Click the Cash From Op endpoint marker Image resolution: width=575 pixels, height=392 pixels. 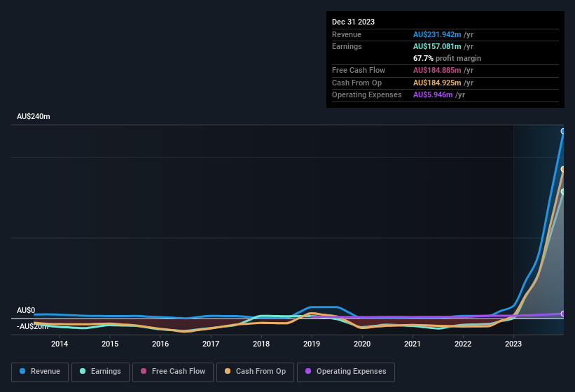563,169
